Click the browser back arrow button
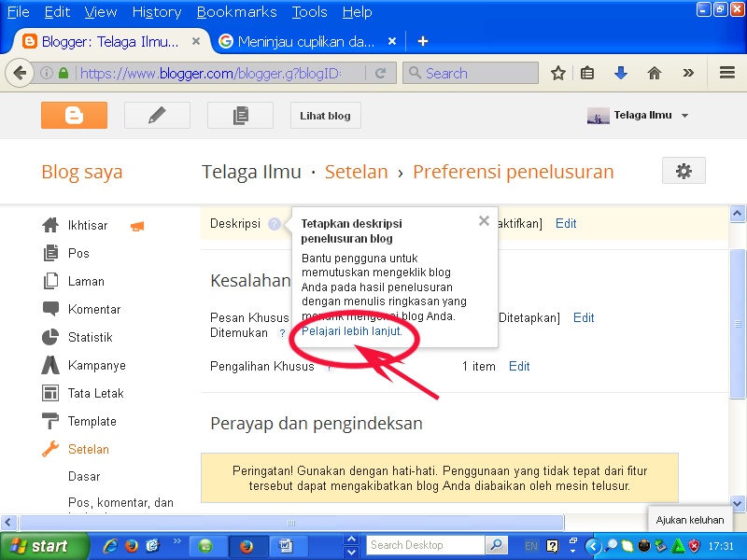This screenshot has width=747, height=560. [x=20, y=73]
